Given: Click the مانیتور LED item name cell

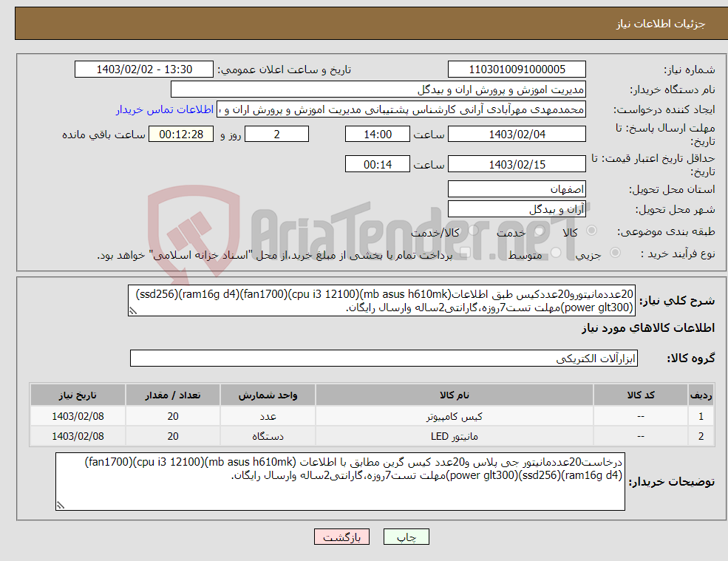Looking at the screenshot, I should [455, 437].
